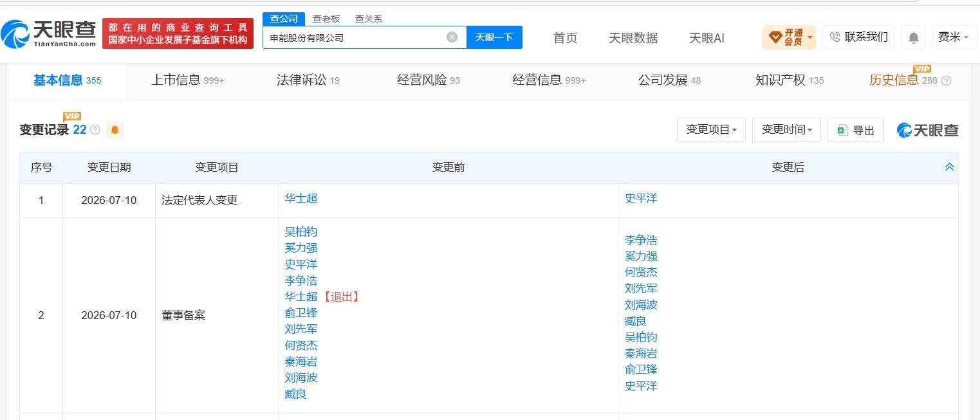
Task: Clear the search box with the X icon
Action: pos(452,37)
